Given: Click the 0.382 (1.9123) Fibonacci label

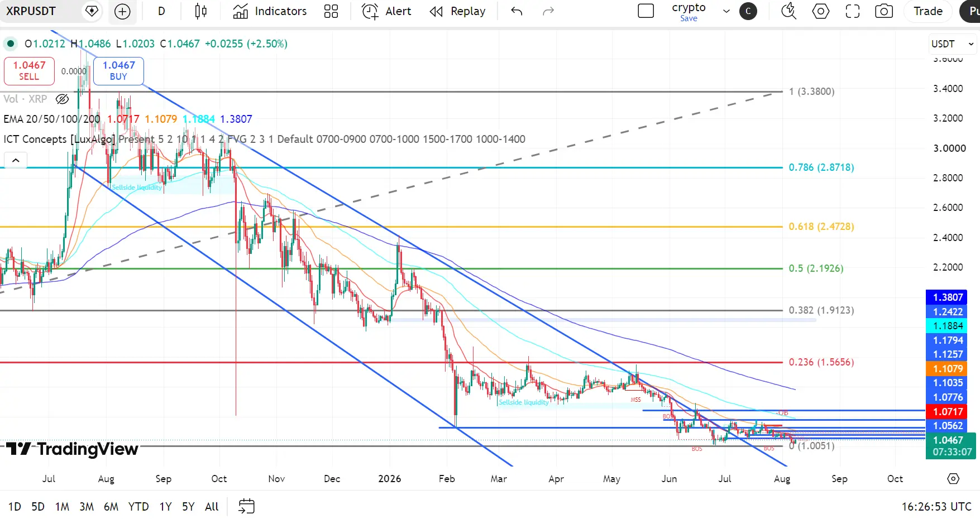Looking at the screenshot, I should click(x=821, y=310).
